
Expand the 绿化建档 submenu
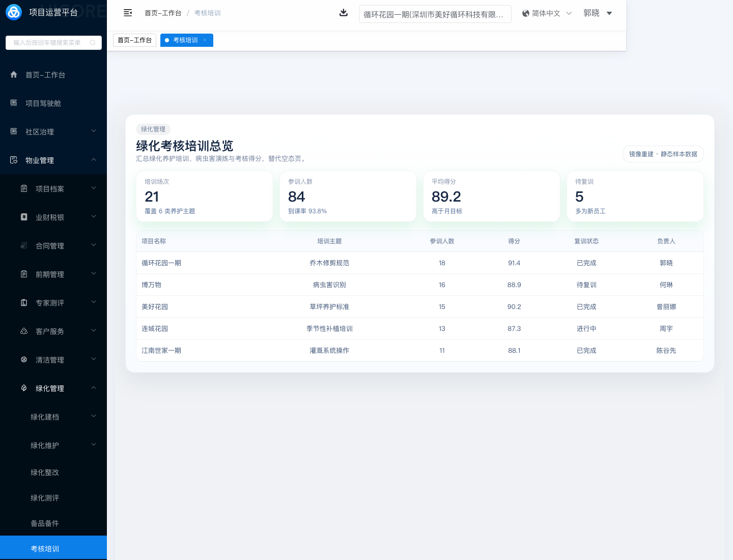coord(94,416)
